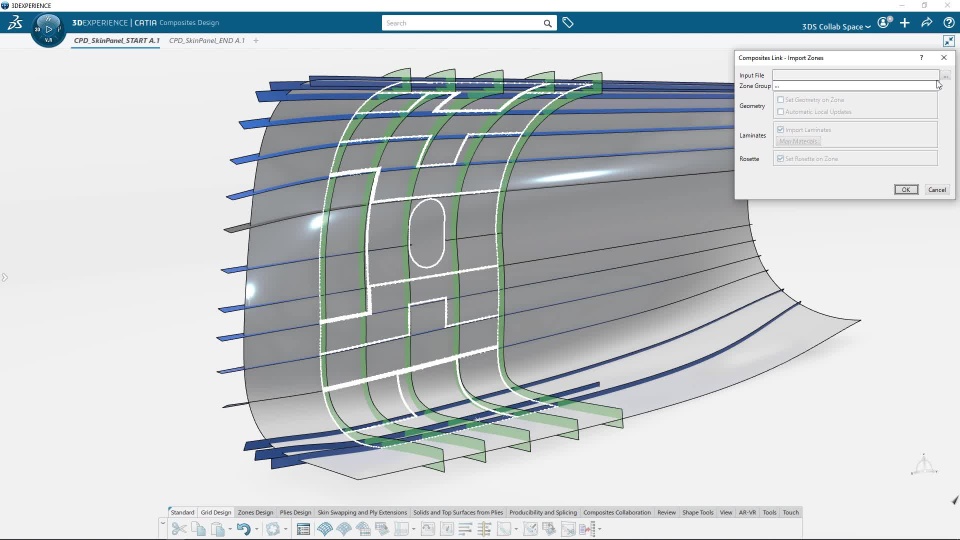Select the CPD_SkinPanel_START A.1 tab

116,40
